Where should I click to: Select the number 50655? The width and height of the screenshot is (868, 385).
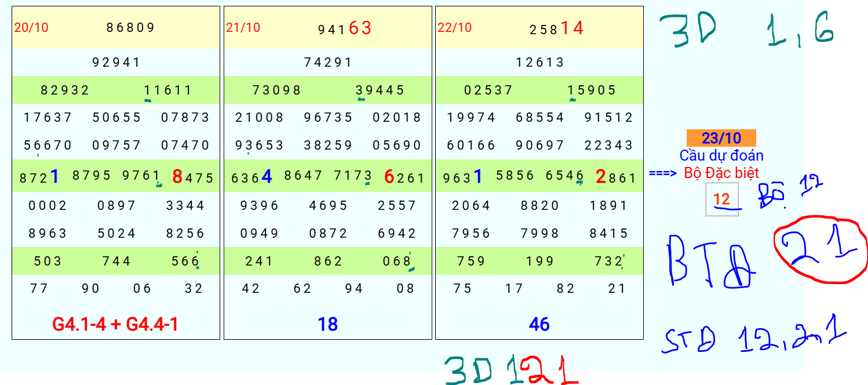pos(117,117)
